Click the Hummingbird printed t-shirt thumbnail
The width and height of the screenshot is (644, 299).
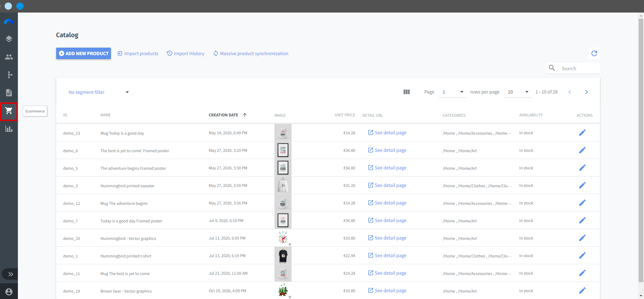click(283, 255)
